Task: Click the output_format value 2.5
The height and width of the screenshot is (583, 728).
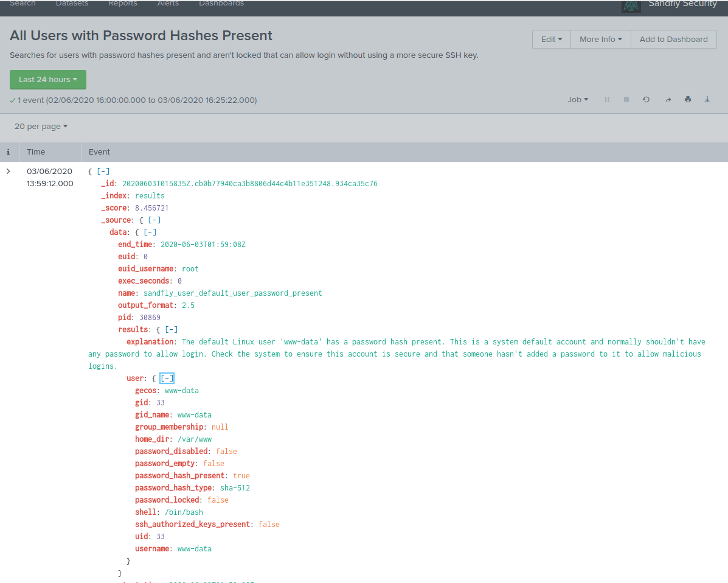Action: (x=188, y=305)
